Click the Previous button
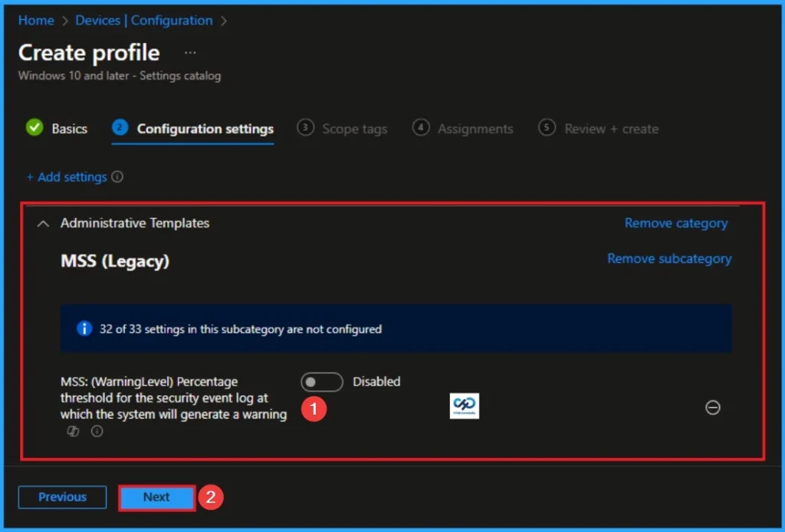 pyautogui.click(x=61, y=497)
